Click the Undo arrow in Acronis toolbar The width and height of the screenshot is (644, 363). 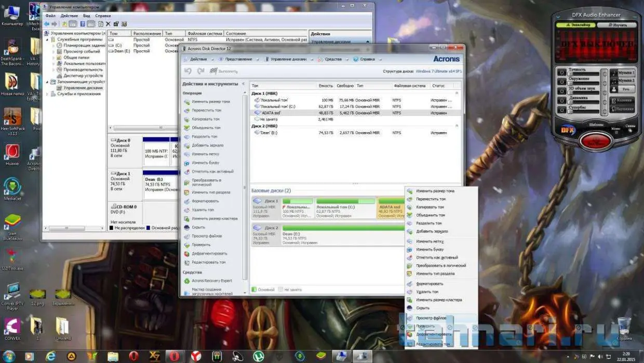tap(188, 71)
